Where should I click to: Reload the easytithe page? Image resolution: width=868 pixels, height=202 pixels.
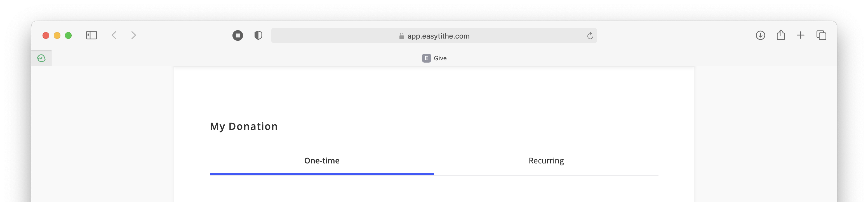click(x=590, y=36)
